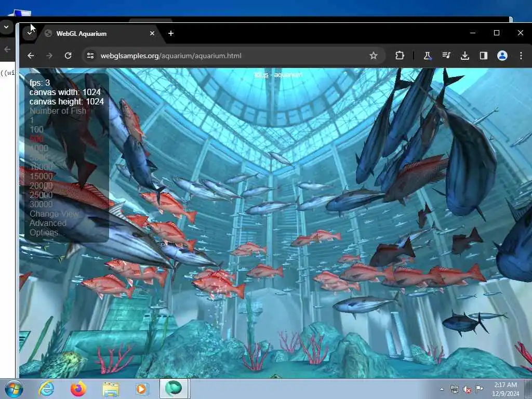Open File Explorer from the taskbar
The width and height of the screenshot is (532, 399).
111,389
